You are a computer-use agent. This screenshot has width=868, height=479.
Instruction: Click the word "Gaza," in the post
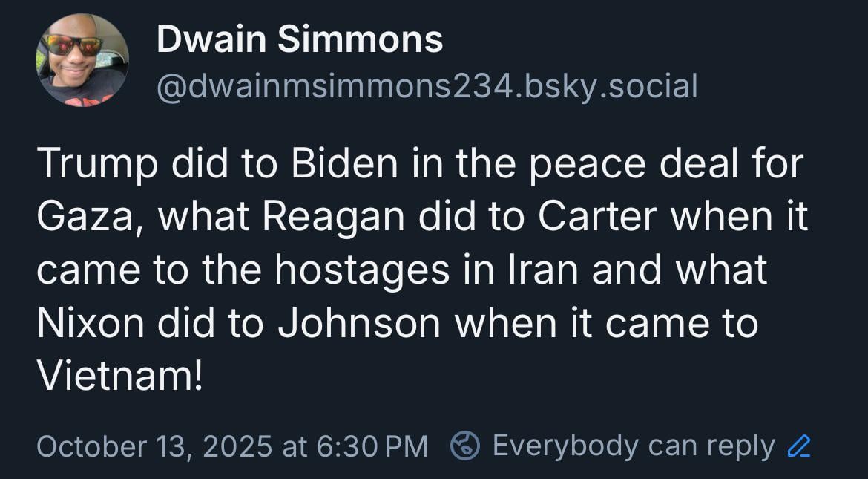(89, 217)
